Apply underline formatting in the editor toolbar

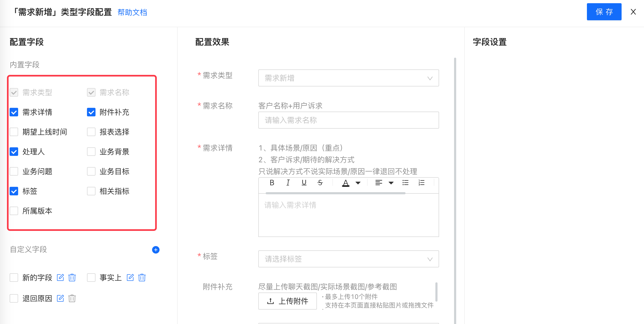click(304, 183)
